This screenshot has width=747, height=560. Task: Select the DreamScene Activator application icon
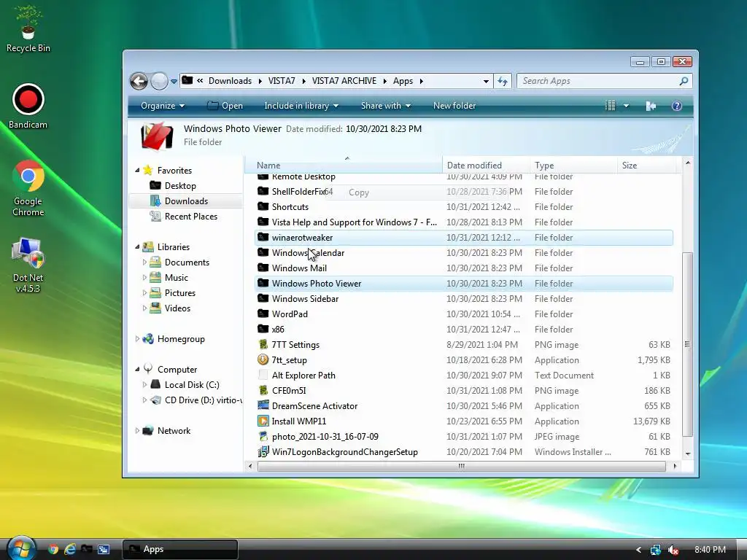click(263, 405)
